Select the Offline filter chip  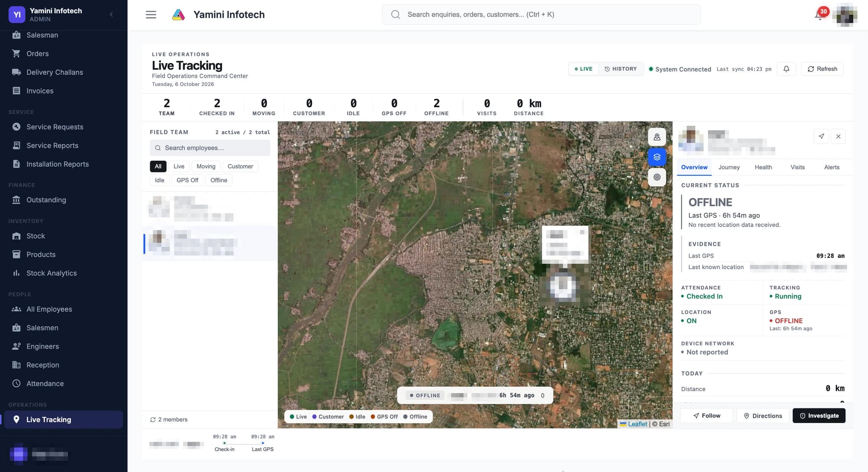point(219,180)
